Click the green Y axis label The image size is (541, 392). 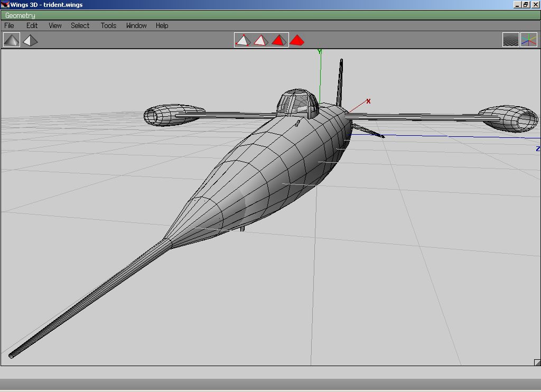point(320,51)
